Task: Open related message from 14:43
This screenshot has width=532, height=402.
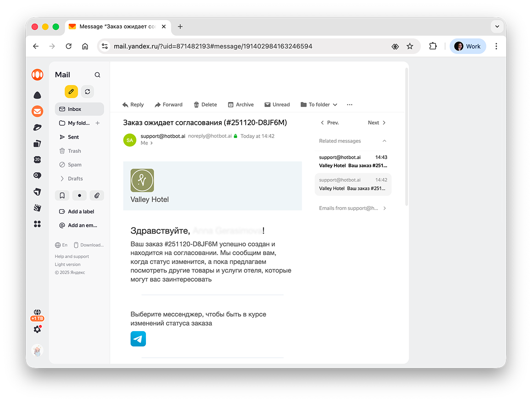Action: [353, 161]
